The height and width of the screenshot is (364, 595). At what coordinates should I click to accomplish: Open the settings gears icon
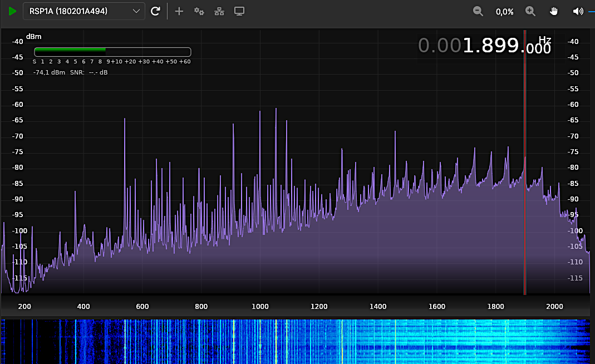tap(199, 11)
